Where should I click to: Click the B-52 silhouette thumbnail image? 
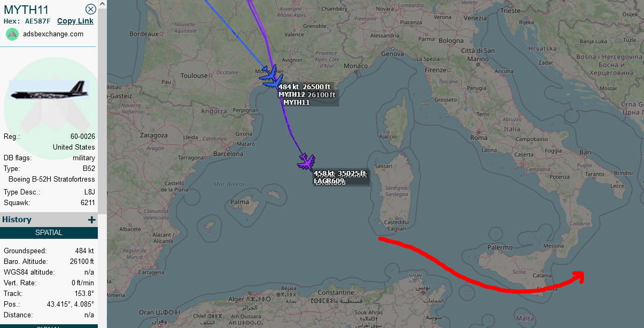coord(49,90)
